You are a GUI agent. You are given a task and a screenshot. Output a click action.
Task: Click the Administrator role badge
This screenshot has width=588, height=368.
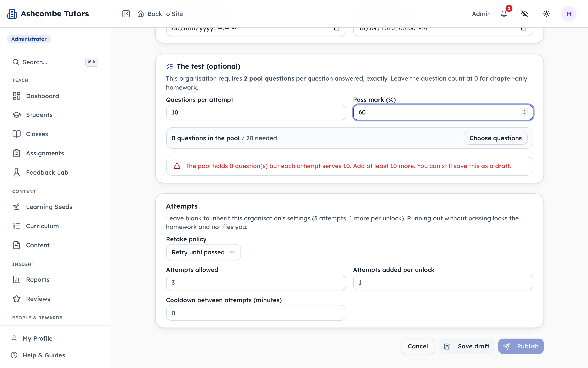pyautogui.click(x=29, y=39)
